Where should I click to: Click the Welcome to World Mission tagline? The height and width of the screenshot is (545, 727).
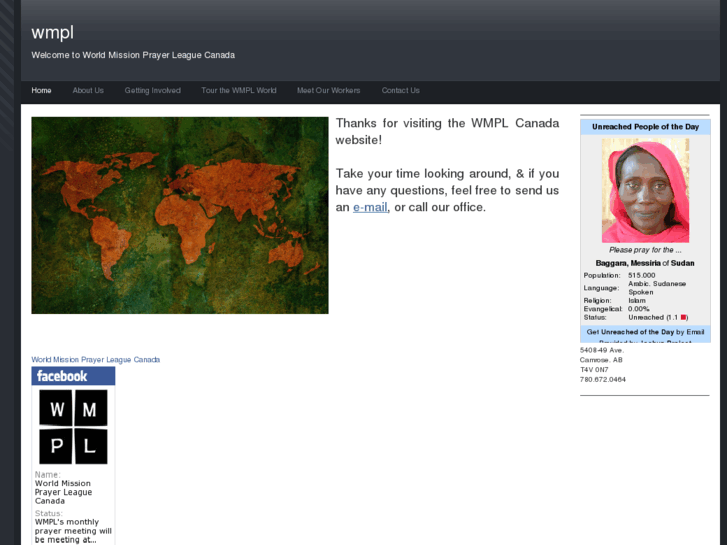pyautogui.click(x=133, y=55)
